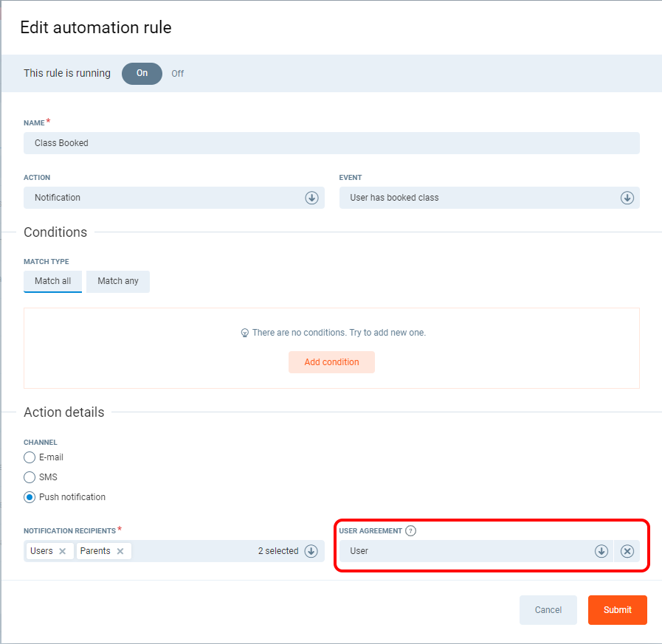Click the Action field arrow icon
Image resolution: width=662 pixels, height=644 pixels.
pos(311,198)
